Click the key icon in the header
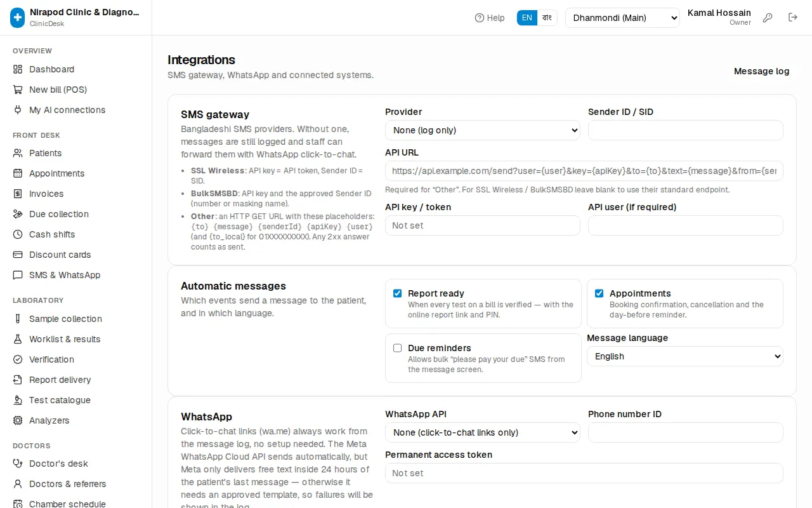Screen dimensions: 812x508 click(x=768, y=18)
